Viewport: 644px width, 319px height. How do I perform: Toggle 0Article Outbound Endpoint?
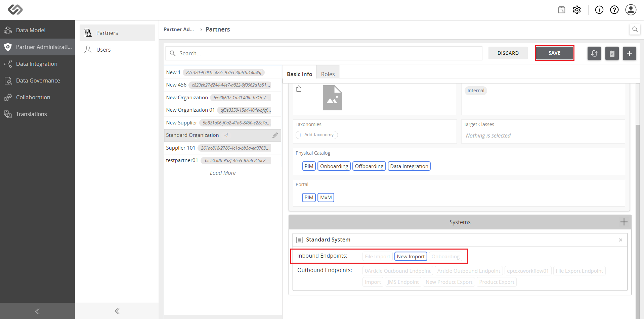[x=397, y=271]
